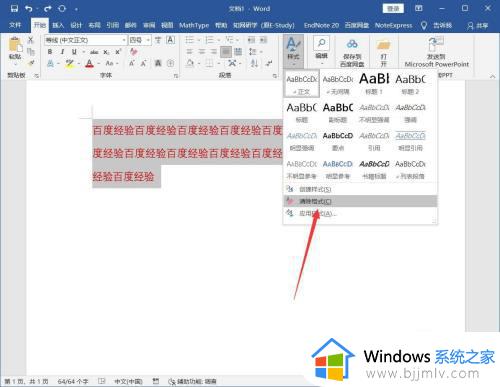Expand multilevel list dropdown
Viewport: 500px width, 387px height.
[238, 40]
